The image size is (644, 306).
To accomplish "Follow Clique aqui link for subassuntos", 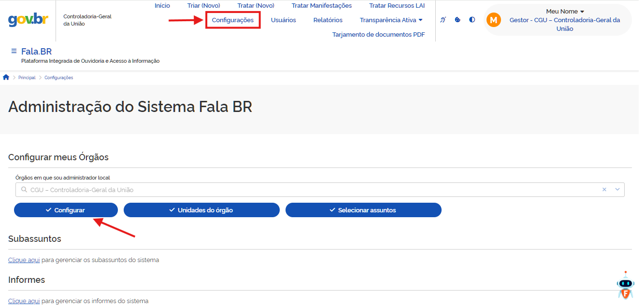I will (24, 260).
